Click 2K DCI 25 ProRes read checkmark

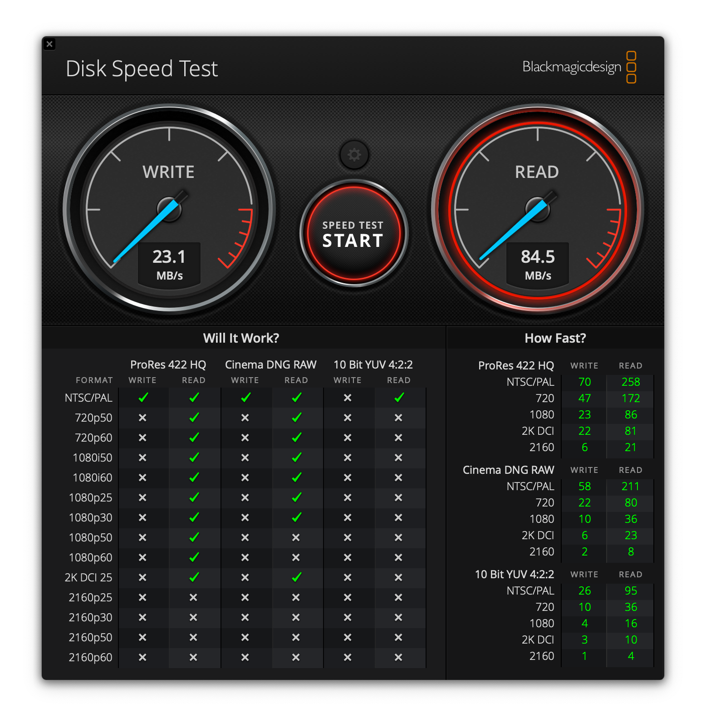tap(194, 577)
